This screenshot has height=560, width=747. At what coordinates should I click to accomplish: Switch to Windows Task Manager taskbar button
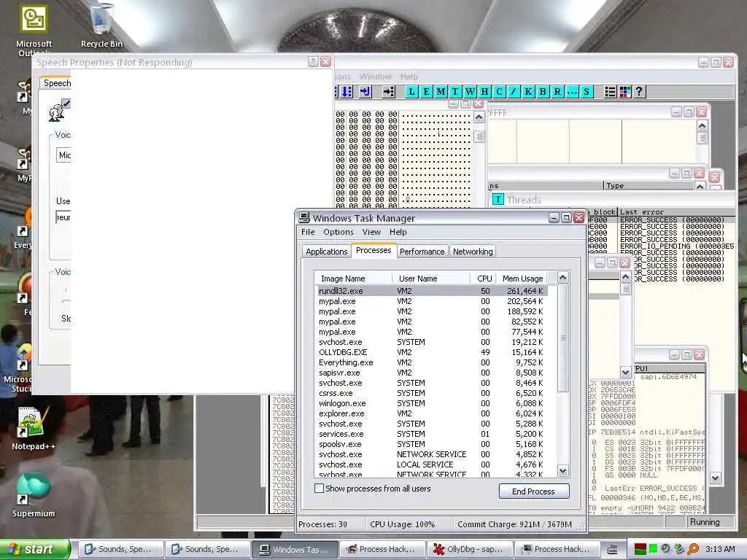pyautogui.click(x=295, y=549)
